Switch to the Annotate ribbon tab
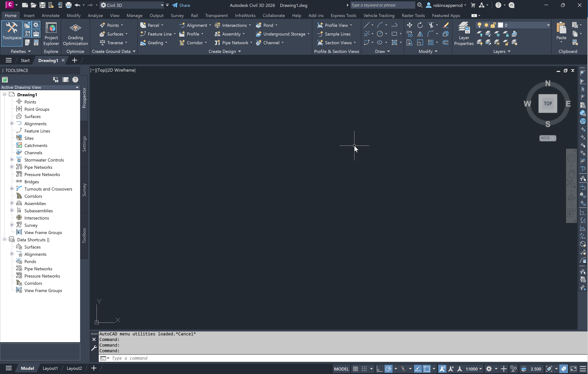The image size is (588, 374). pyautogui.click(x=50, y=15)
